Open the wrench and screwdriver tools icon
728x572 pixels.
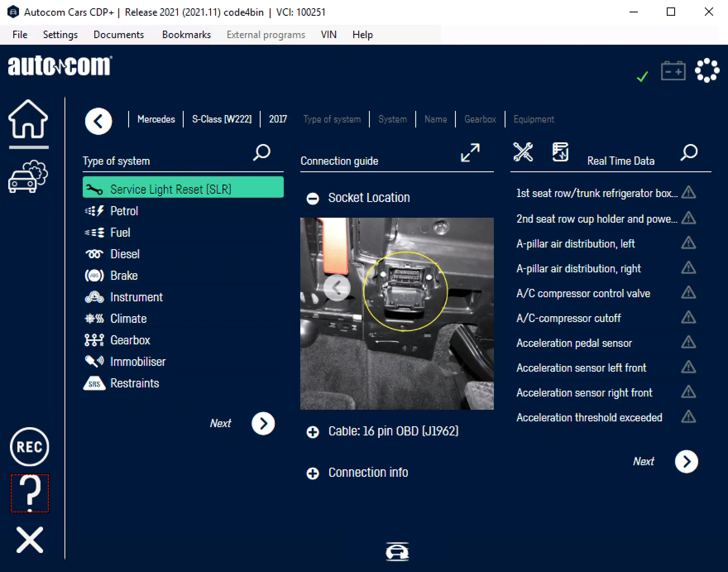[523, 152]
